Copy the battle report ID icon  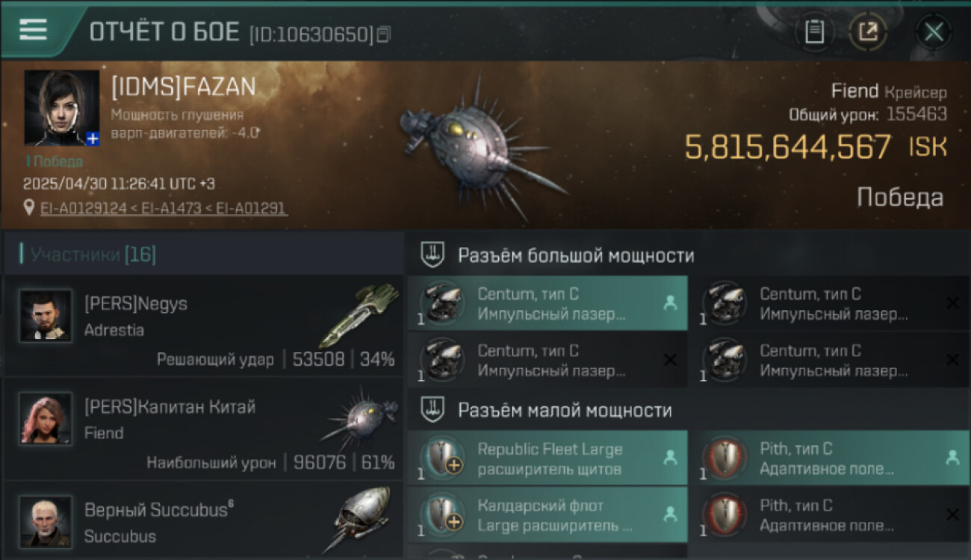[383, 34]
